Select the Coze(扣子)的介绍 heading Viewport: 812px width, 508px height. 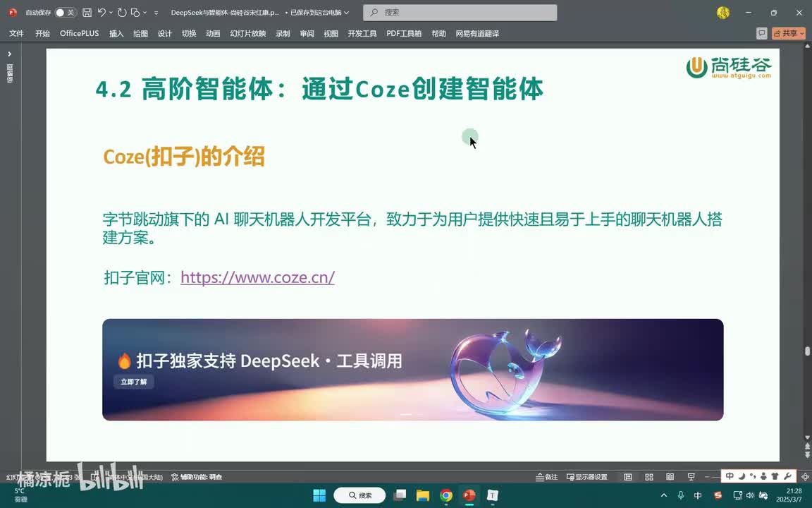coord(185,156)
